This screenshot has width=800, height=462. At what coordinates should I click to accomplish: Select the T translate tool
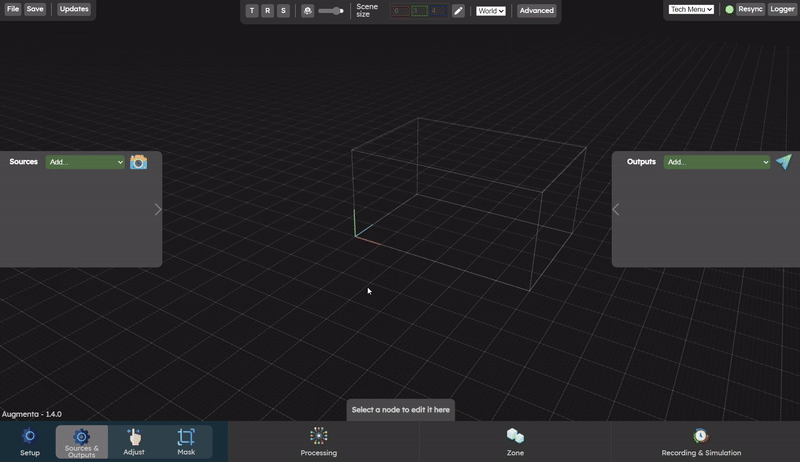coord(252,11)
